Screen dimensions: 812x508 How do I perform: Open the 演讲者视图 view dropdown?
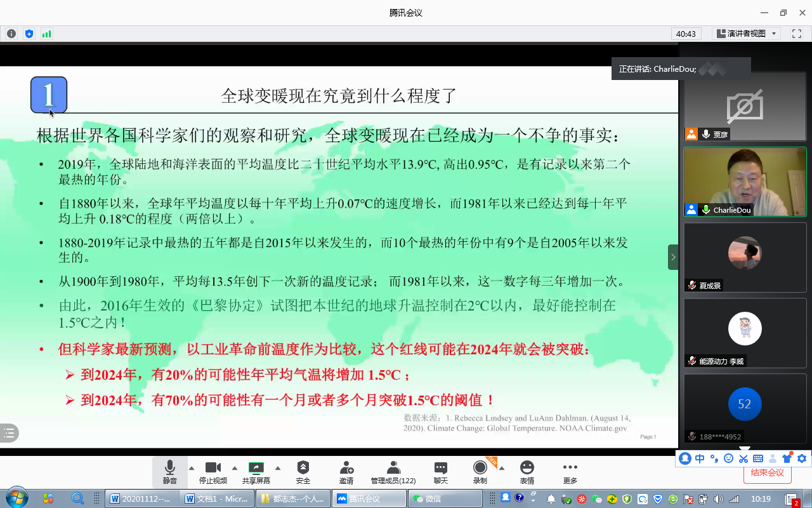point(746,34)
